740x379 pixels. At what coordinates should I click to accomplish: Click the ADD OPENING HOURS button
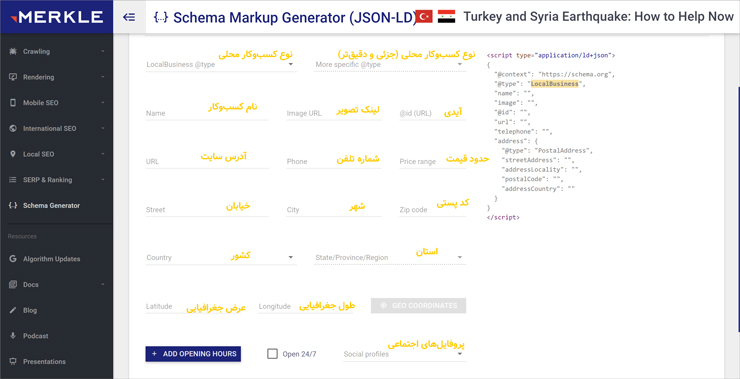(x=193, y=354)
